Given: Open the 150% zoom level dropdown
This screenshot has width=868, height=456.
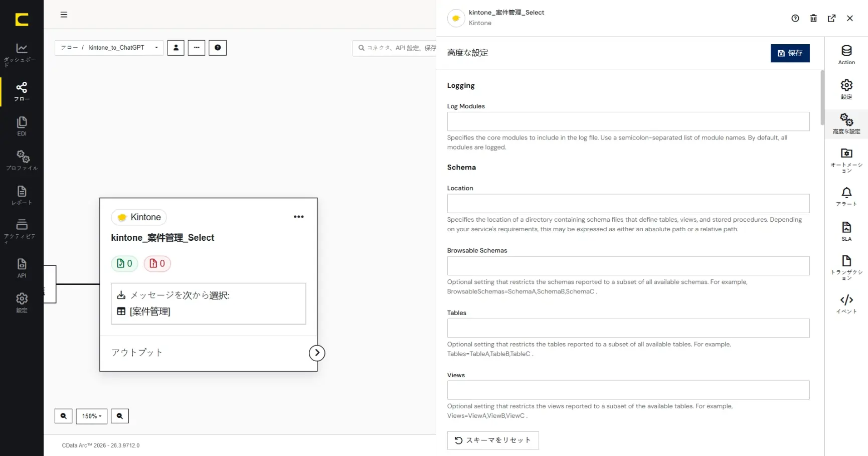Looking at the screenshot, I should tap(92, 416).
